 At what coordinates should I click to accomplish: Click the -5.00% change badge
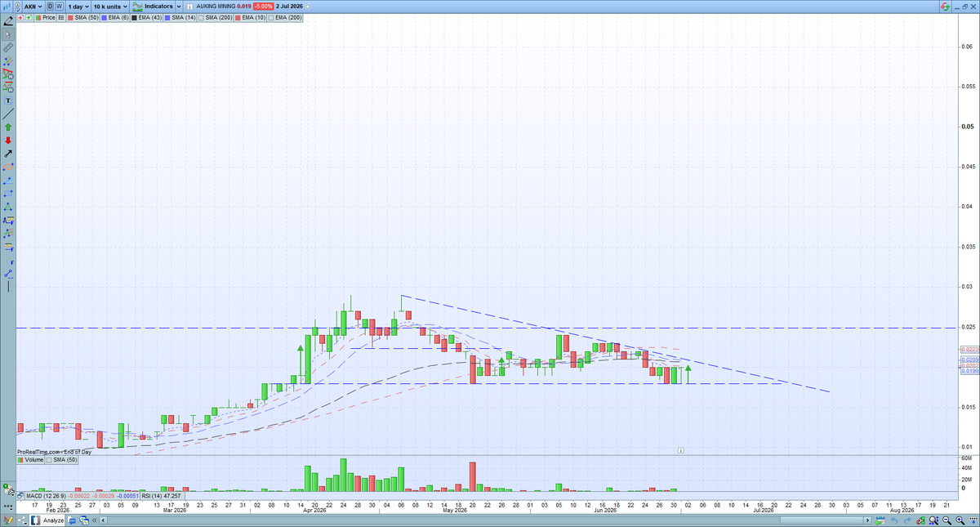click(x=263, y=7)
